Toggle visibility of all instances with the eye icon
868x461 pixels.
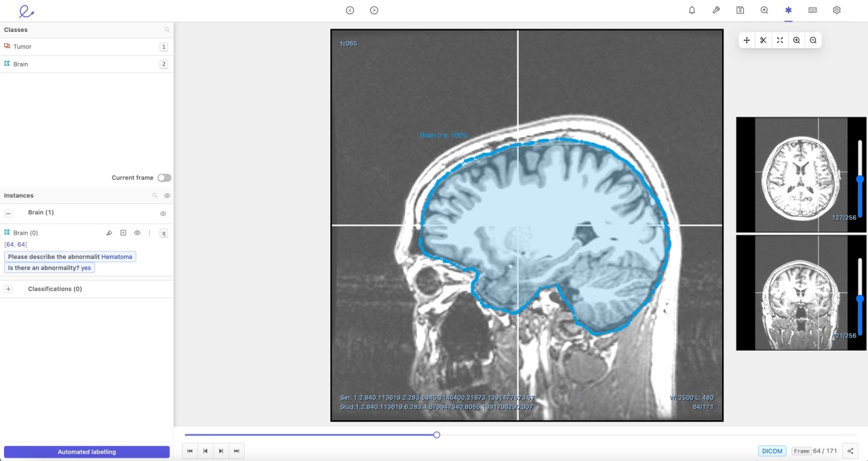[x=167, y=195]
